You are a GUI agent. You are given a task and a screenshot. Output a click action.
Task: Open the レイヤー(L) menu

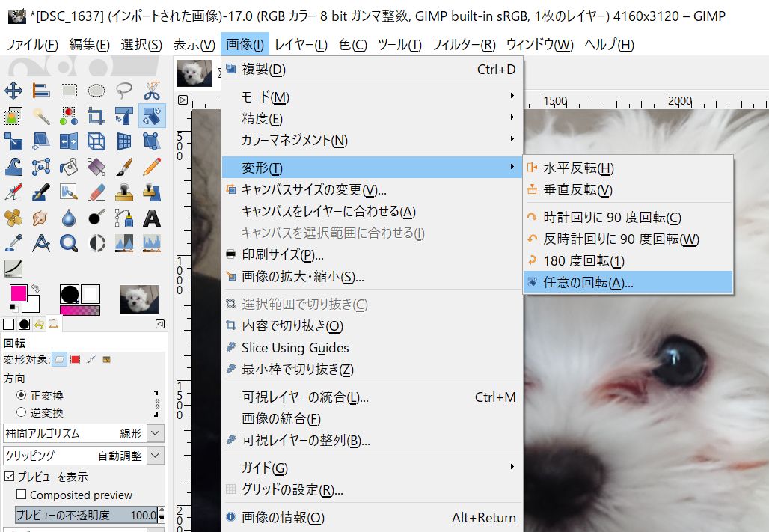tap(301, 45)
